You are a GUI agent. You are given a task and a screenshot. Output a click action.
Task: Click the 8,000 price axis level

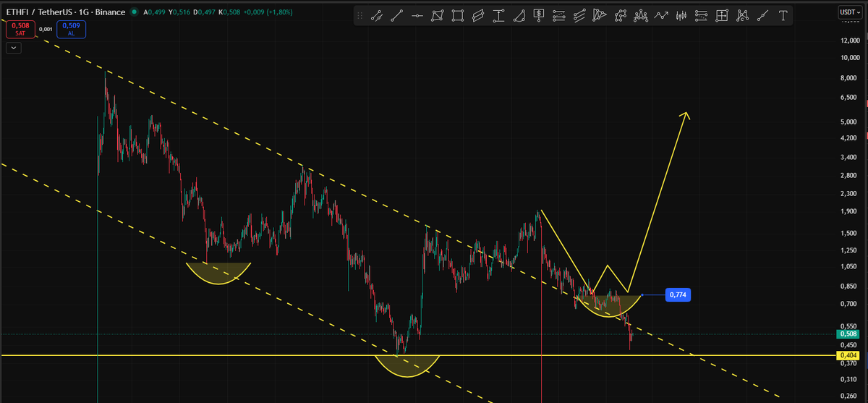click(848, 78)
